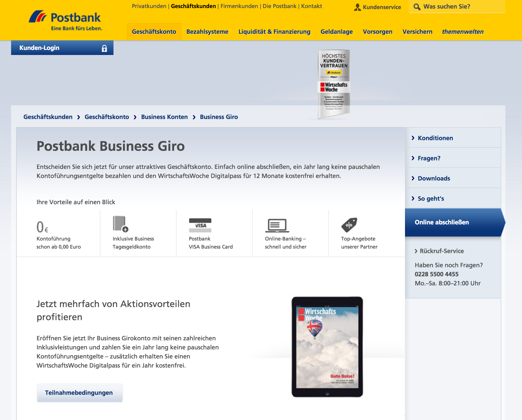The image size is (522, 420).
Task: Go to Geschäftskunden breadcrumb
Action: (x=48, y=117)
